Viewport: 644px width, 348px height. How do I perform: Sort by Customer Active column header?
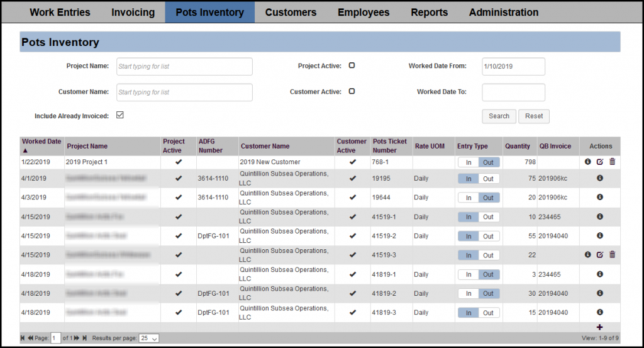[x=352, y=146]
